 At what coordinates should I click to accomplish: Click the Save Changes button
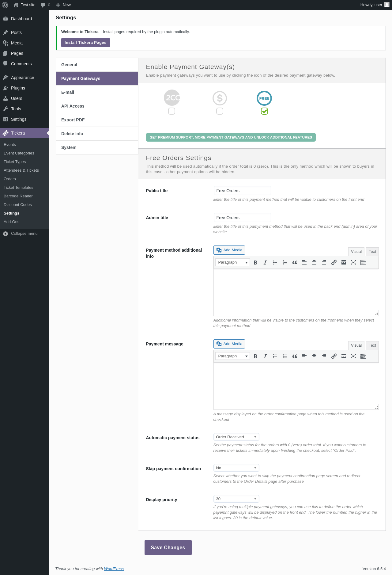168,548
